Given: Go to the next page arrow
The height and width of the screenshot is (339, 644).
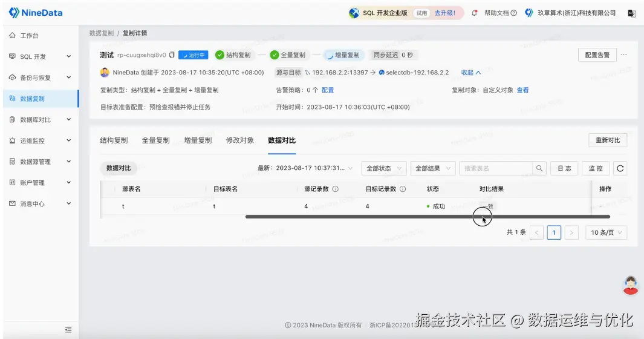Looking at the screenshot, I should coord(571,232).
